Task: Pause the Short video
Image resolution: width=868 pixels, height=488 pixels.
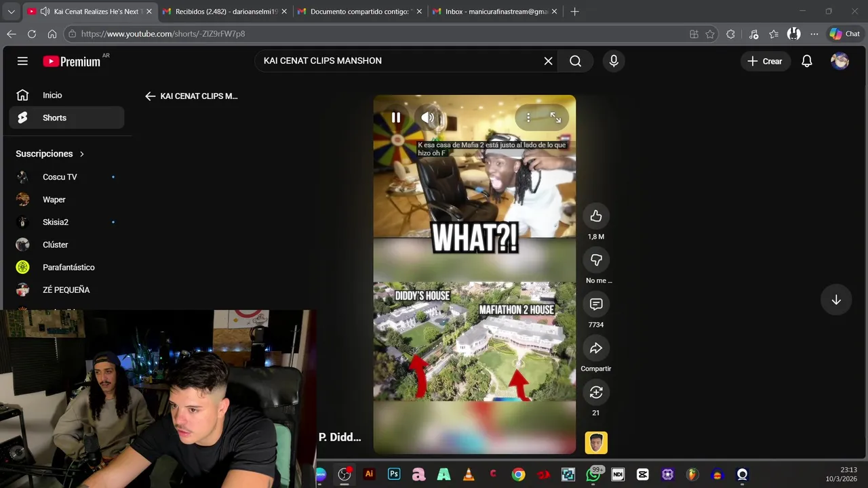Action: tap(396, 118)
